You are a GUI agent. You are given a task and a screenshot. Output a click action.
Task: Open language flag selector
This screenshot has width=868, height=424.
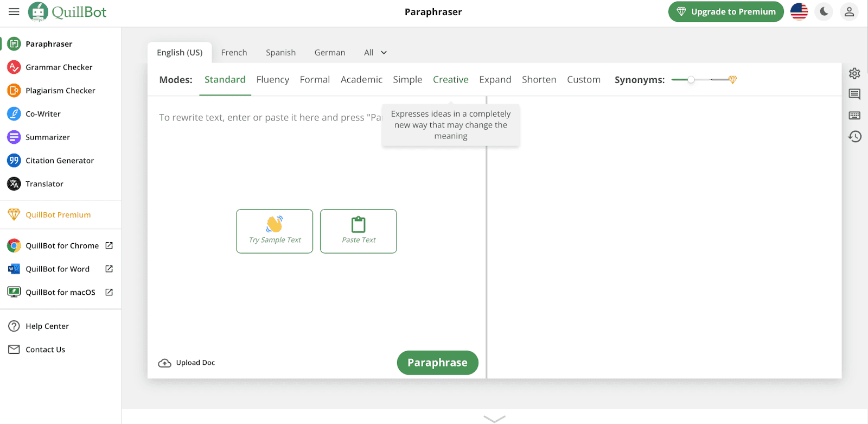click(799, 11)
